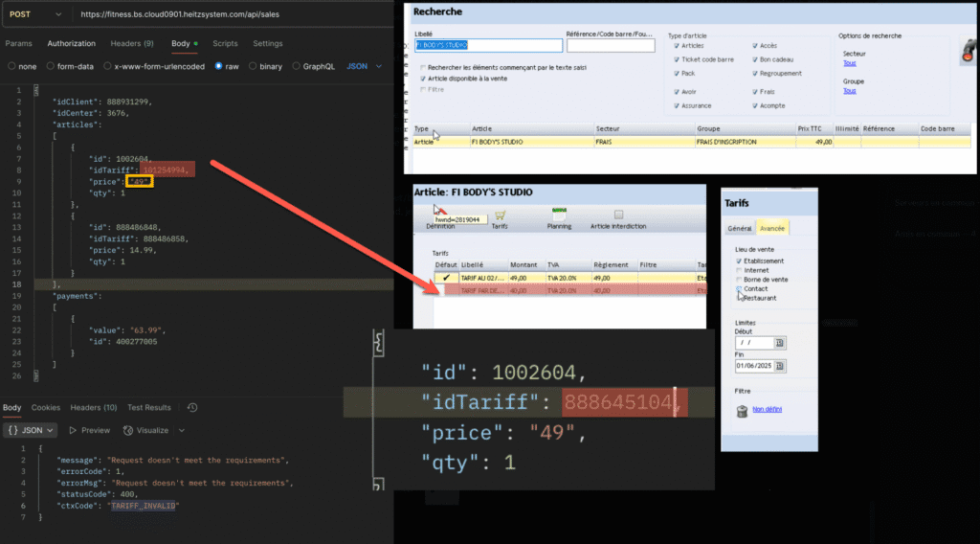
Task: Toggle Avoir checkbox in Recherche window
Action: [x=677, y=91]
